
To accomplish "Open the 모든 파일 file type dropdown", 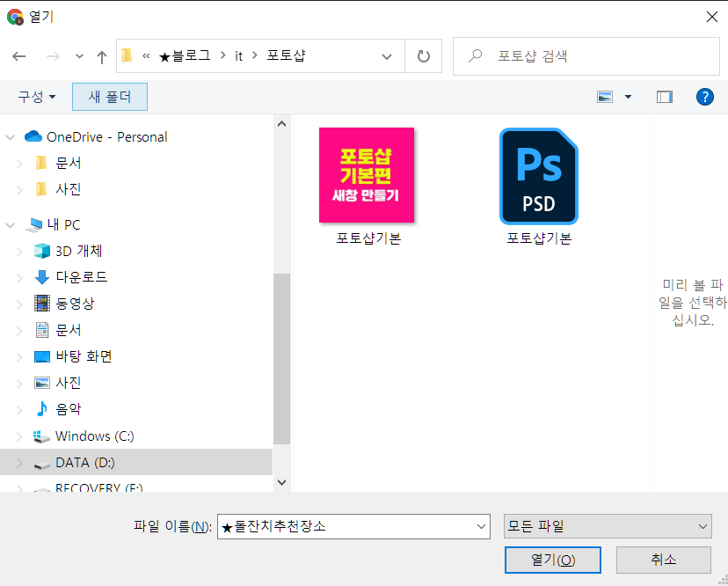I will (x=608, y=526).
